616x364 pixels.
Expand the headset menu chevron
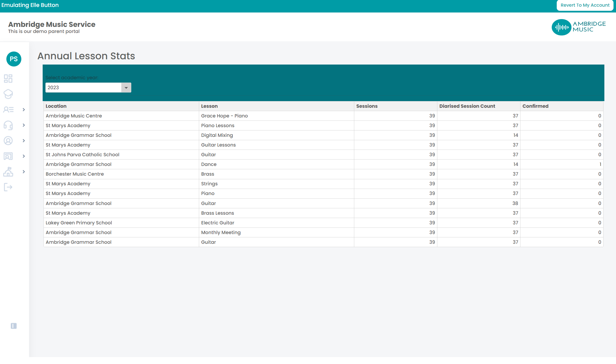point(24,125)
